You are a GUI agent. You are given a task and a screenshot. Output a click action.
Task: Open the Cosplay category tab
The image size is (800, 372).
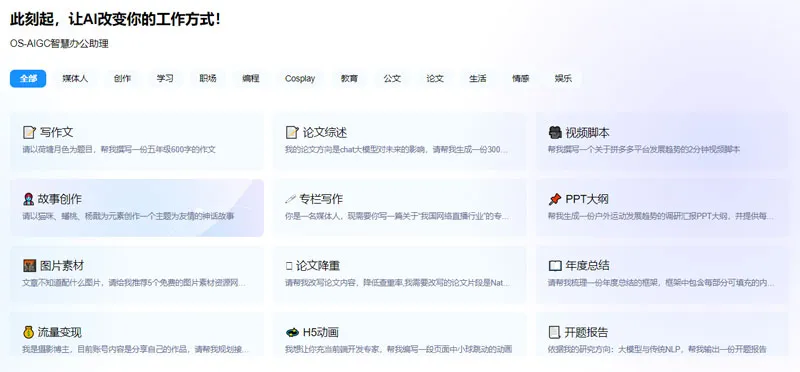pyautogui.click(x=300, y=79)
